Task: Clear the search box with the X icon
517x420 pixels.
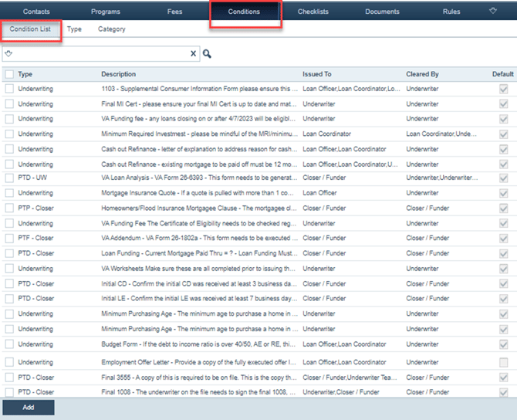Action: (194, 54)
